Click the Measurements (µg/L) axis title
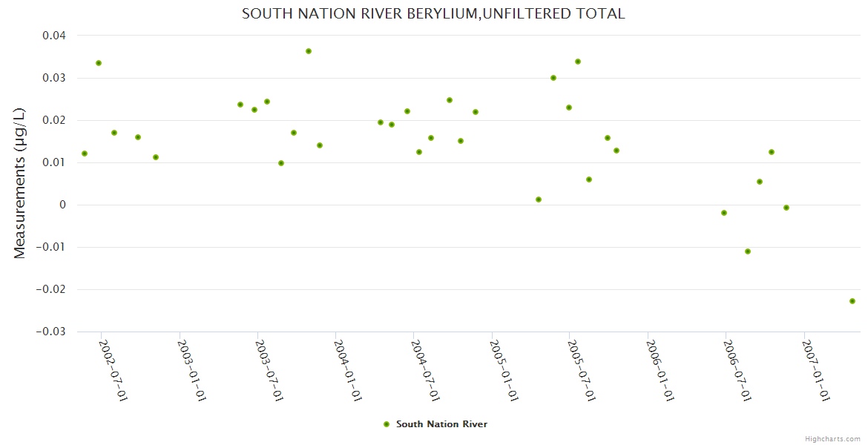 (x=20, y=182)
